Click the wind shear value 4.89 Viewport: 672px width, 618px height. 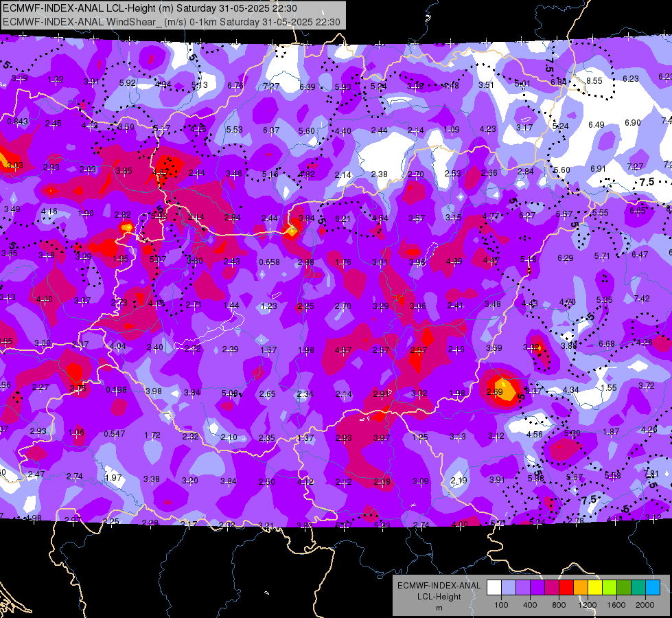[454, 262]
